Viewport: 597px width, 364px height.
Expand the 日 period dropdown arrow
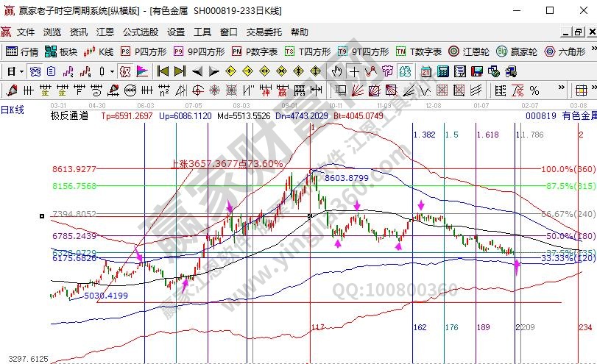click(22, 71)
